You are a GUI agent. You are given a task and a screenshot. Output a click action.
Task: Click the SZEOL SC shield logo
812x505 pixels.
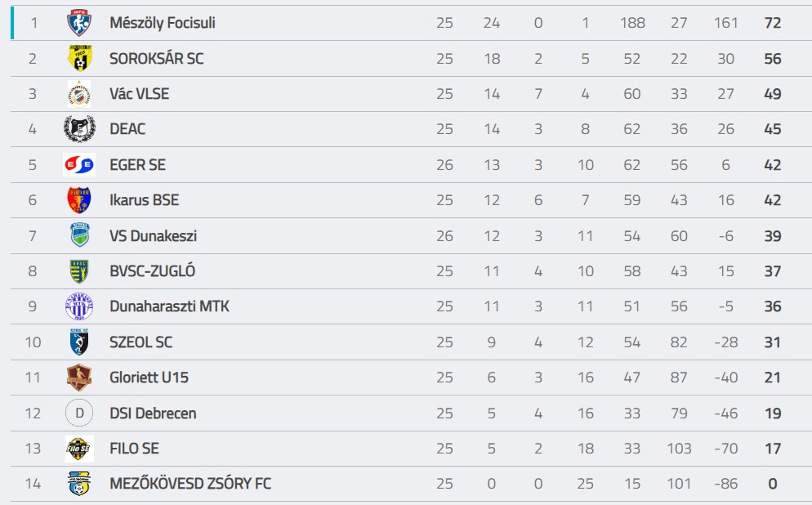(x=79, y=342)
